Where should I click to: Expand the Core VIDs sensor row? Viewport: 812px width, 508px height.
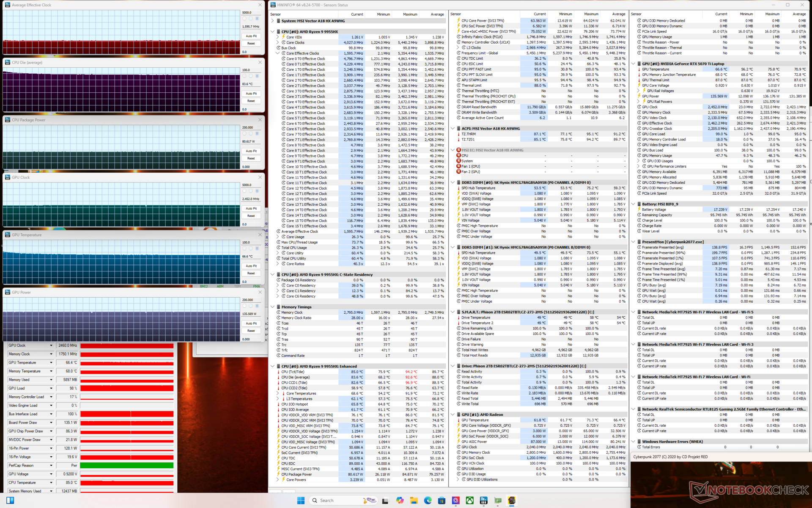(278, 37)
